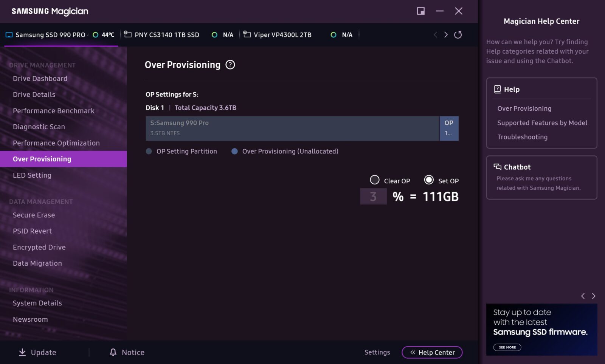Viewport: 605px width, 364px height.
Task: Open Notice via the bell icon
Action: tap(113, 352)
